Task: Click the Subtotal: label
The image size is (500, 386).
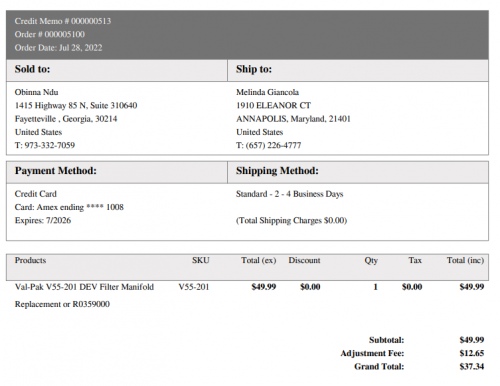Action: (386, 340)
